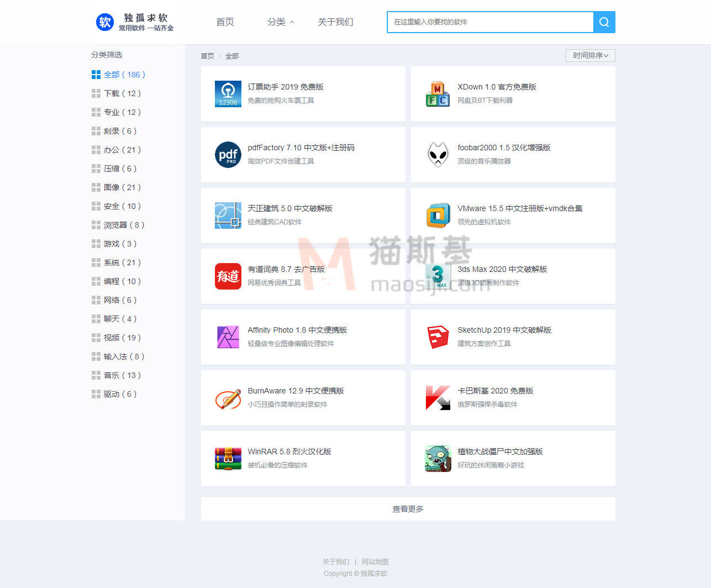The width and height of the screenshot is (711, 588).
Task: Click the BurnAware disc icon
Action: pyautogui.click(x=228, y=398)
